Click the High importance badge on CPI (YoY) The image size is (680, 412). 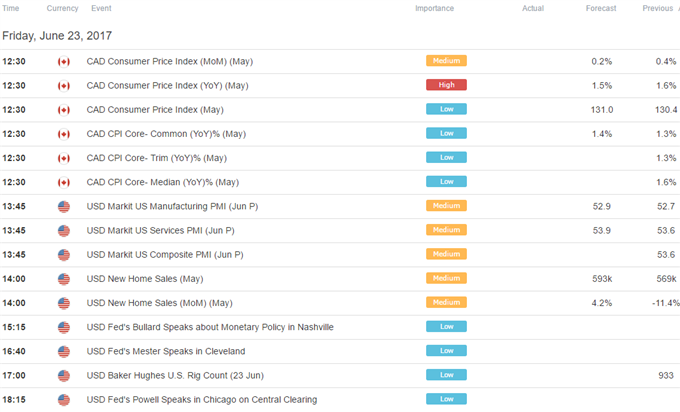point(446,85)
